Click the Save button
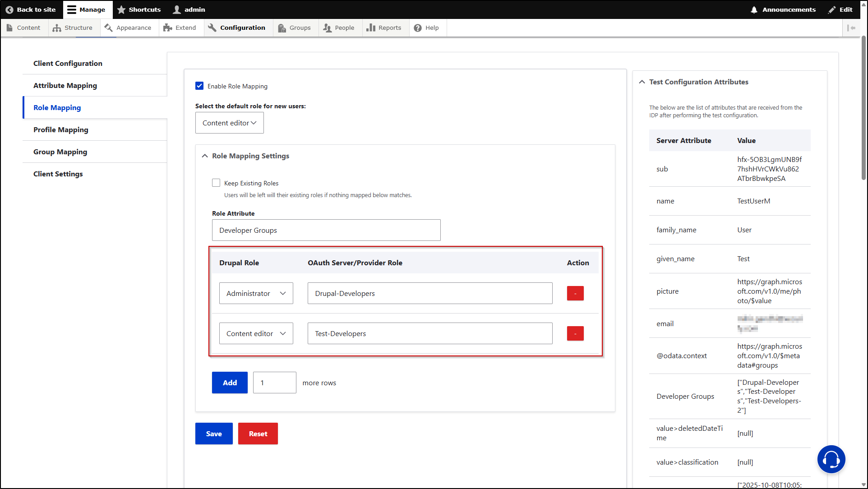 click(214, 434)
